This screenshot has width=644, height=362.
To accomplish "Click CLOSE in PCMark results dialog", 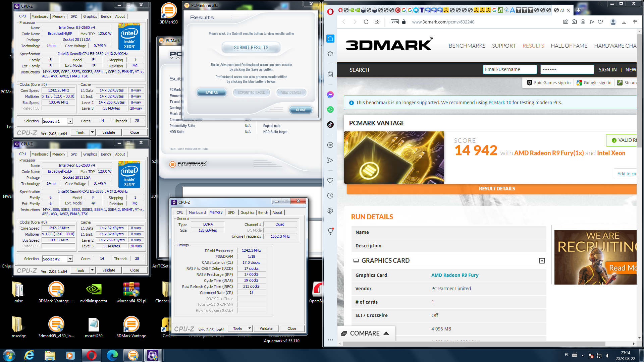I will pyautogui.click(x=301, y=110).
